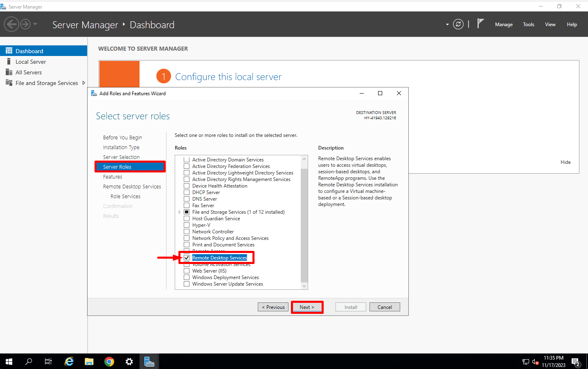588x369 pixels.
Task: Click the back navigation arrow
Action: 11,25
